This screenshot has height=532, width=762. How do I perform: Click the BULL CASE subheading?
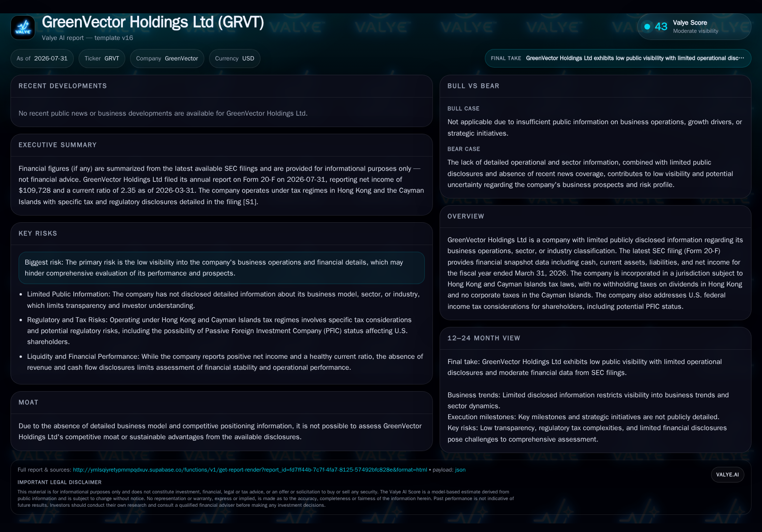(463, 108)
